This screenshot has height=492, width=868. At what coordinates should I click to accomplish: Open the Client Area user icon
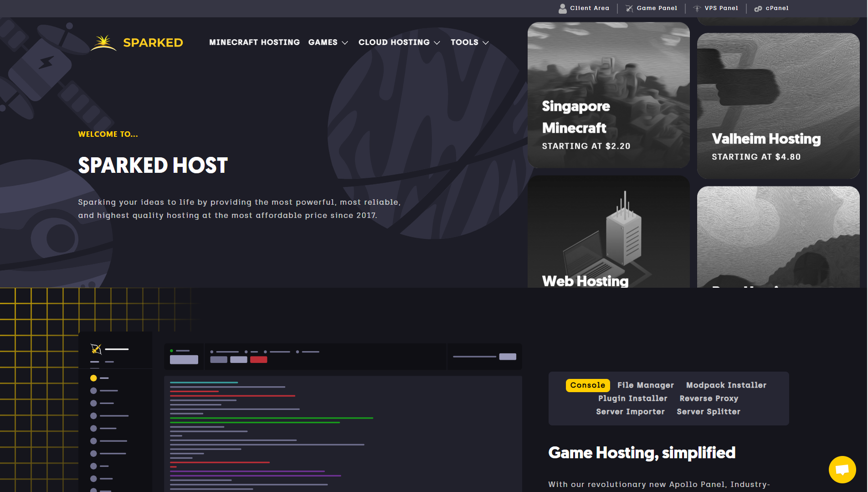pos(563,8)
